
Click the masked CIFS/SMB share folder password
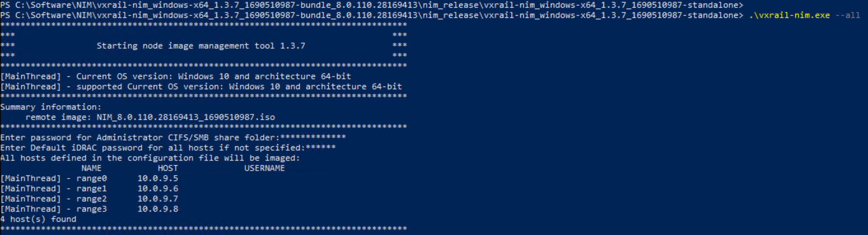313,137
